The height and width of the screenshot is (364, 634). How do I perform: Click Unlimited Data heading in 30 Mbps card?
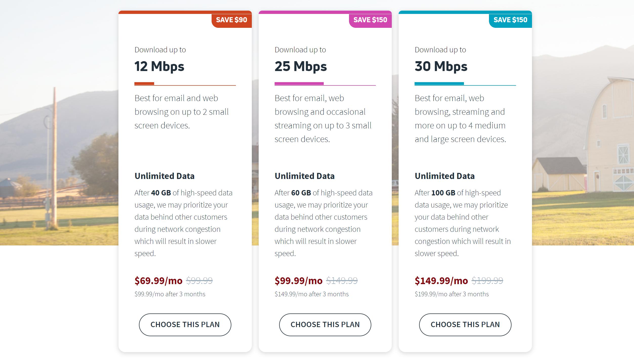pos(445,176)
